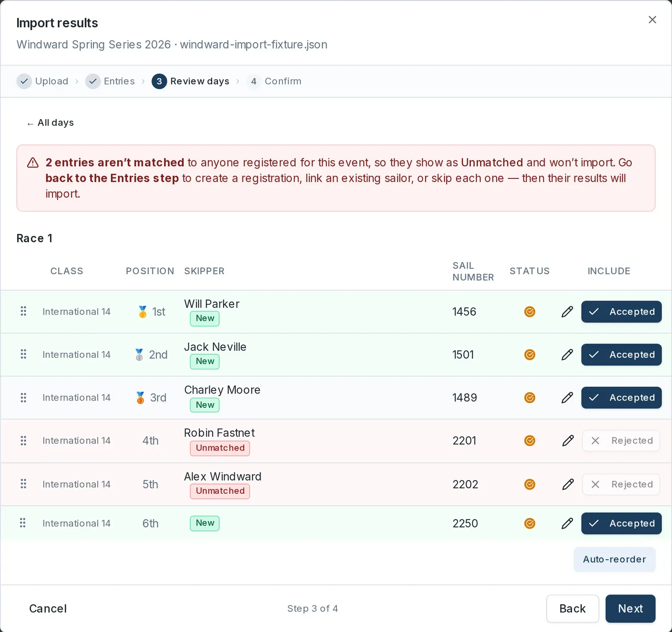
Task: Jump to the Confirm step
Action: click(274, 81)
